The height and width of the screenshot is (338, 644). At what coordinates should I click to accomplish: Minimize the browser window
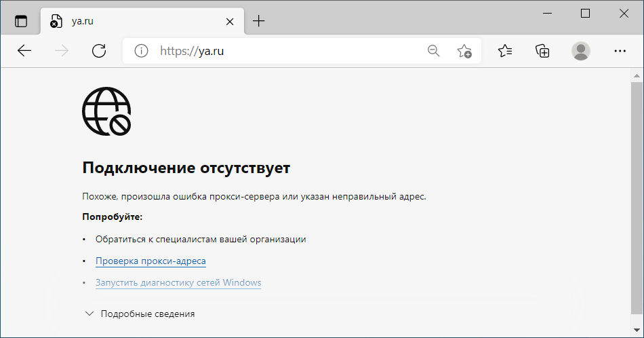tap(547, 14)
